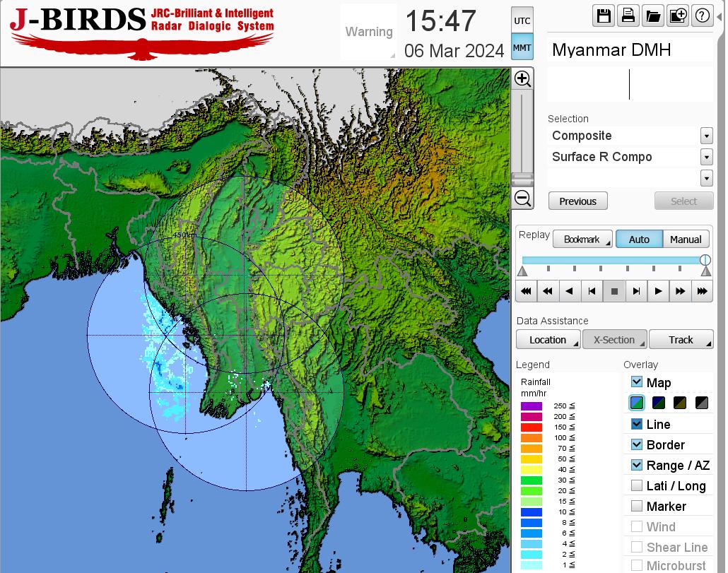Expand the Composite selection dropdown

(706, 136)
